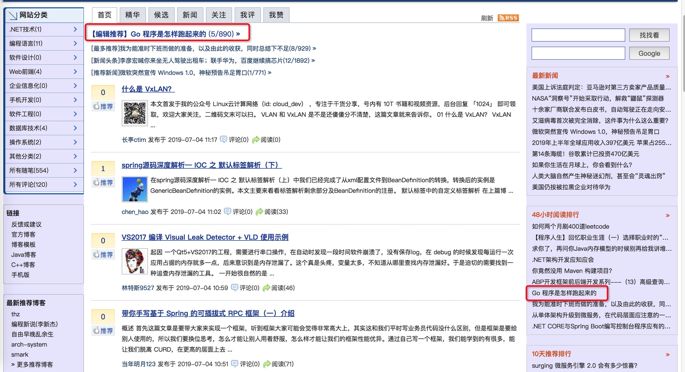Viewport: 685px width, 372px height.
Task: Open the comment bubble icon for VxLAN post
Action: tap(224, 139)
